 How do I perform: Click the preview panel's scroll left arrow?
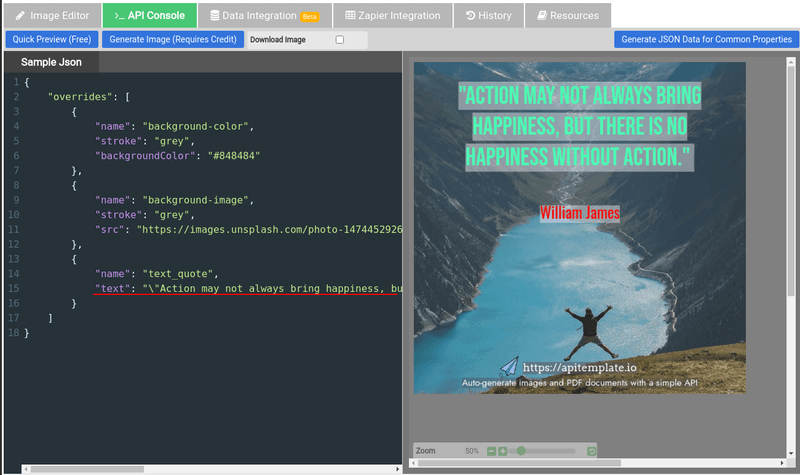[414, 463]
